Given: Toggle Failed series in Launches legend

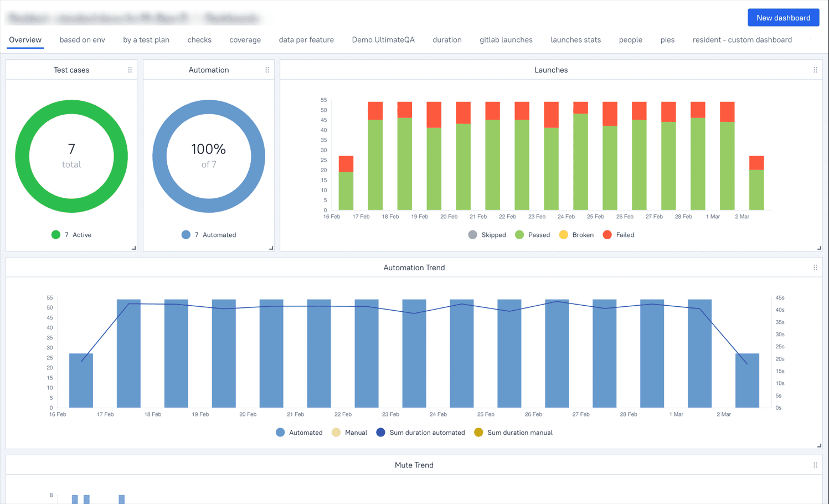Looking at the screenshot, I should pos(618,235).
